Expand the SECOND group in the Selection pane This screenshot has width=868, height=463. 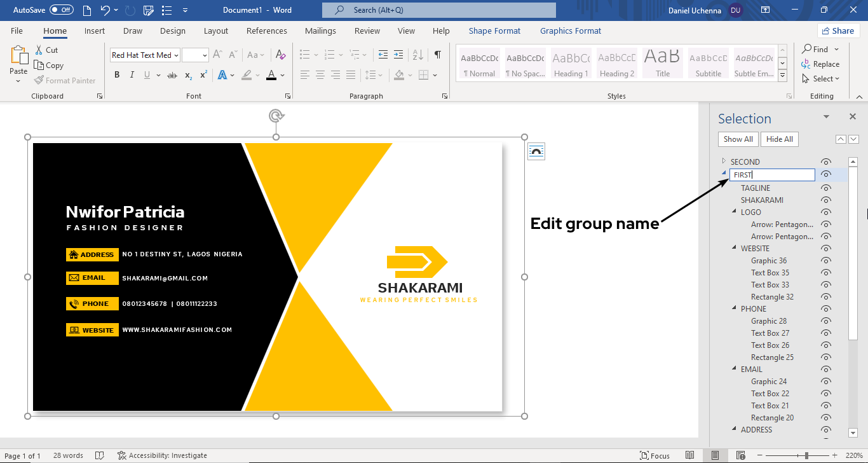coord(724,162)
